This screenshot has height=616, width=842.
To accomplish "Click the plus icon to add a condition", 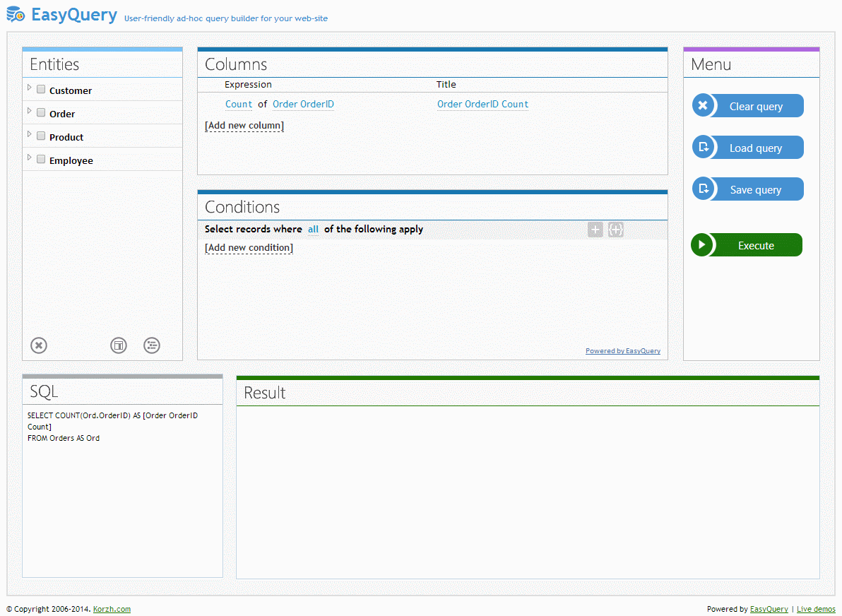I will (x=595, y=230).
